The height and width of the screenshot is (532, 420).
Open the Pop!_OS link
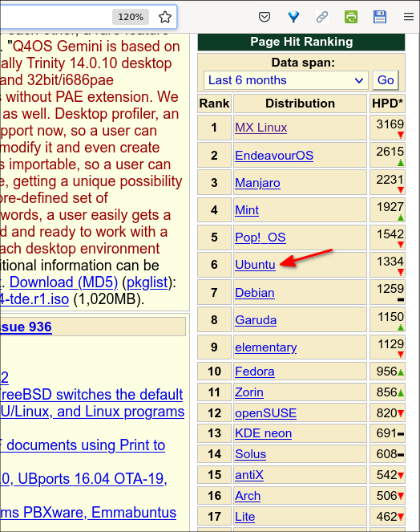pos(260,238)
